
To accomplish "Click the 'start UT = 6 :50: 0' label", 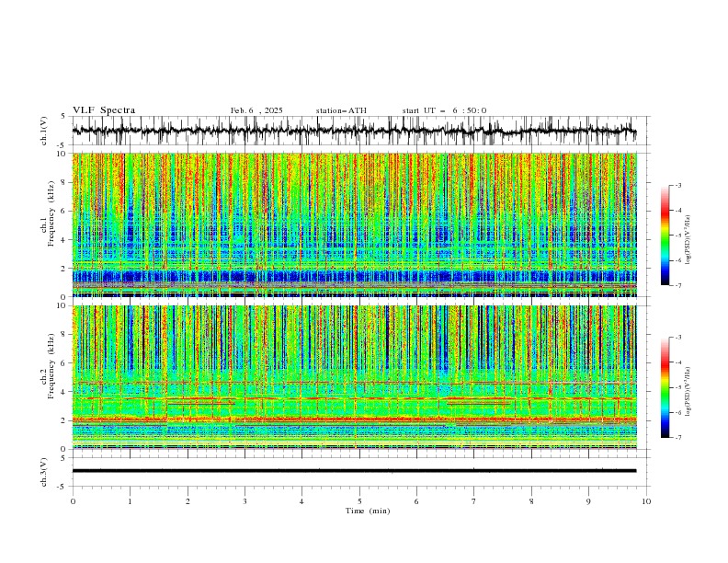I will tap(444, 110).
